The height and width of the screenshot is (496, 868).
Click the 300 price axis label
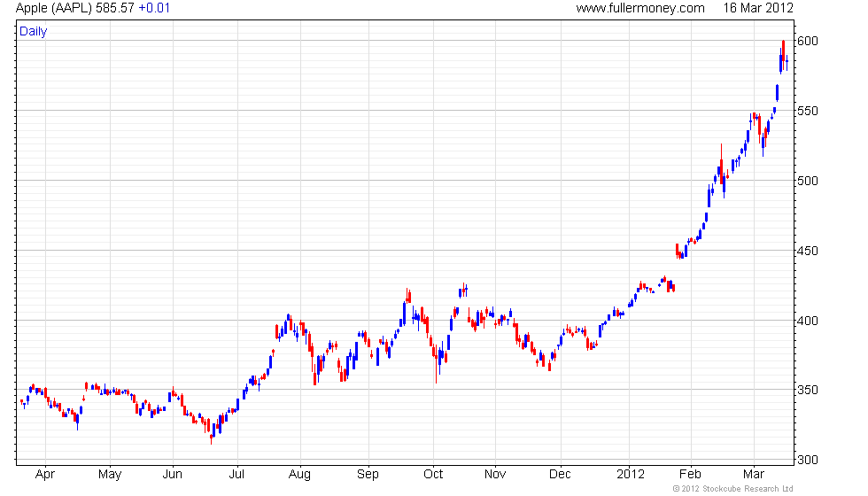tap(807, 460)
